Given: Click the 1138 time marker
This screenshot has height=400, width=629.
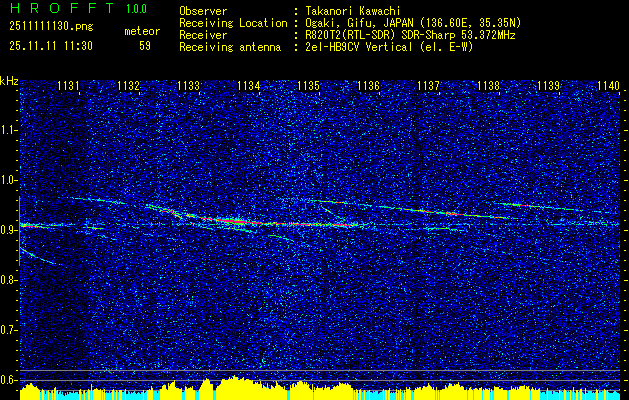Looking at the screenshot, I should point(489,85).
